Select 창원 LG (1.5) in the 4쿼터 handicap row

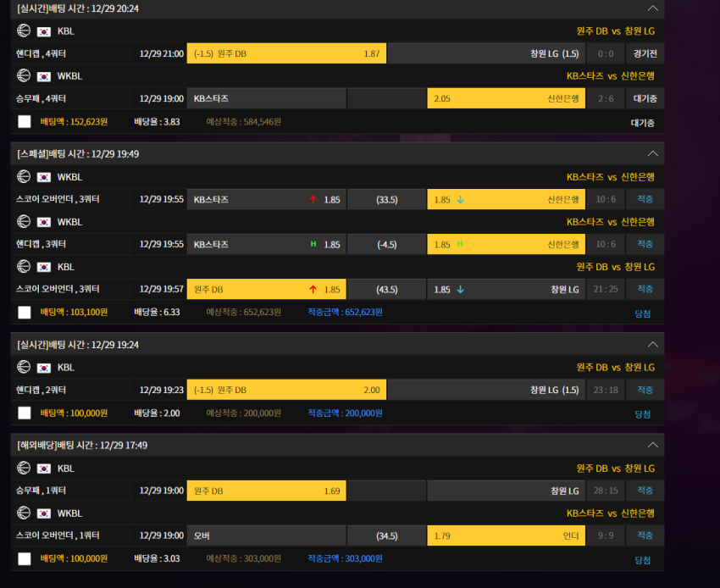point(486,53)
